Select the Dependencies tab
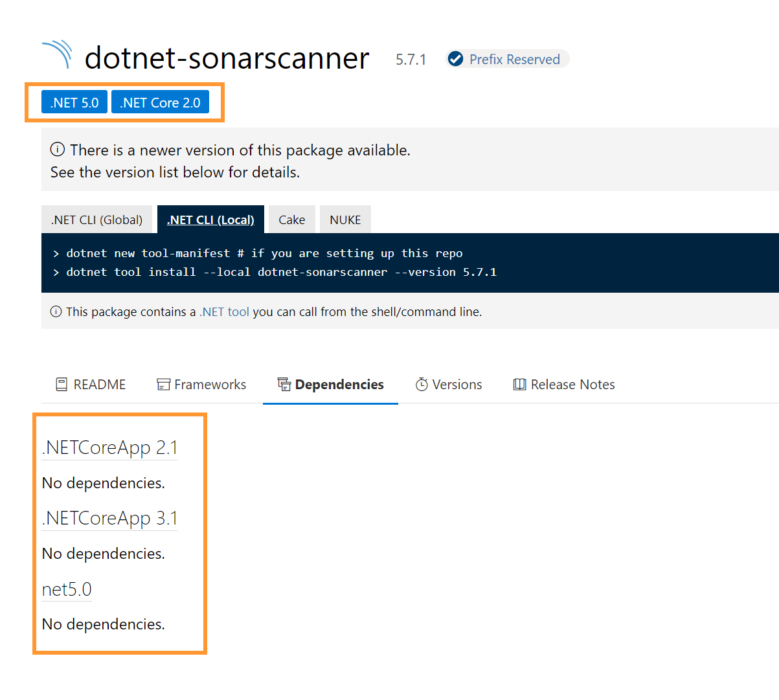 (x=330, y=385)
